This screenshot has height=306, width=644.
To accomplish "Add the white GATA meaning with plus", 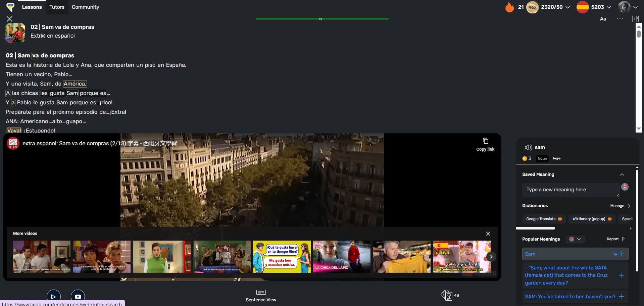I will (621, 275).
